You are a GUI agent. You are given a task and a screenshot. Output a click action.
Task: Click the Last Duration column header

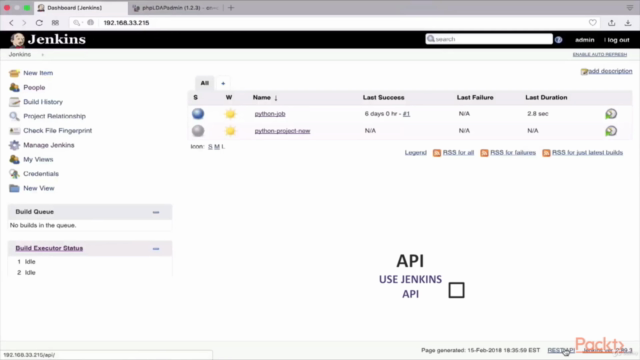point(546,98)
